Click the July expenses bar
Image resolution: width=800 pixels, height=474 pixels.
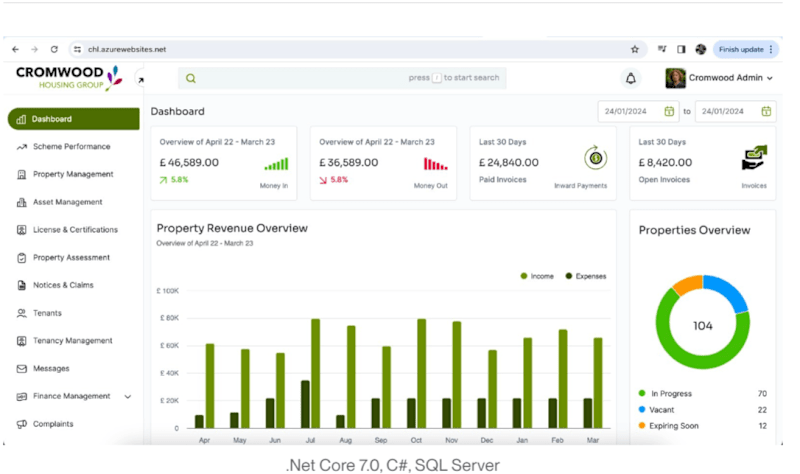(305, 404)
